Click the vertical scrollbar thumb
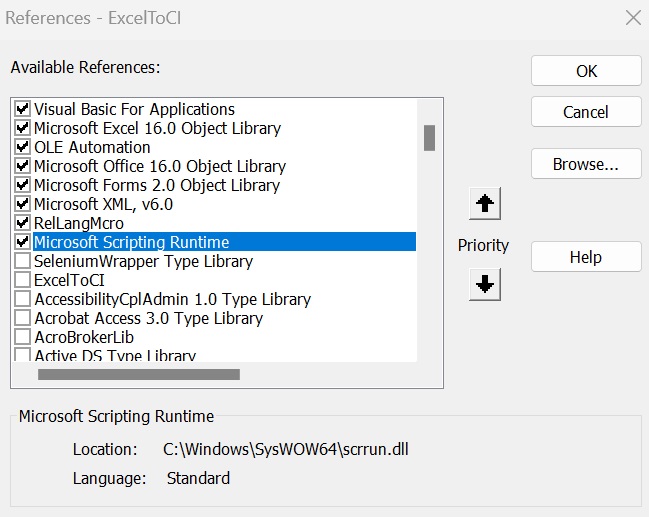The width and height of the screenshot is (649, 517). click(x=429, y=137)
